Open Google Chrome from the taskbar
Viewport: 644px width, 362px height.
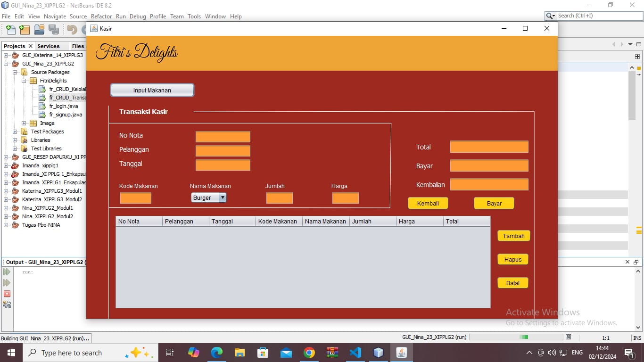(x=309, y=353)
